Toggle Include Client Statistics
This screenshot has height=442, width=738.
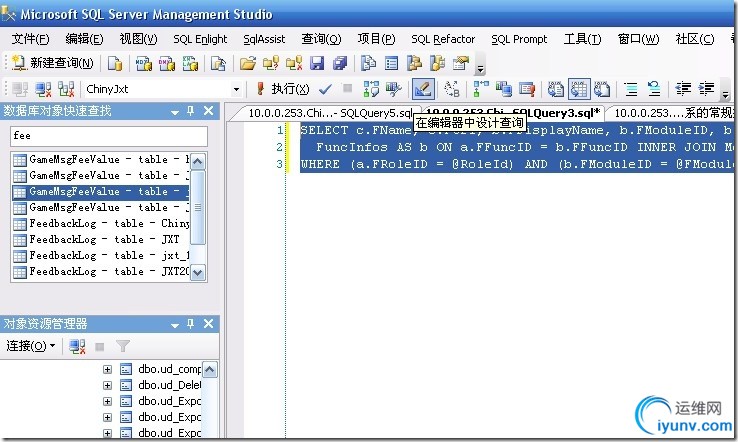coord(504,89)
